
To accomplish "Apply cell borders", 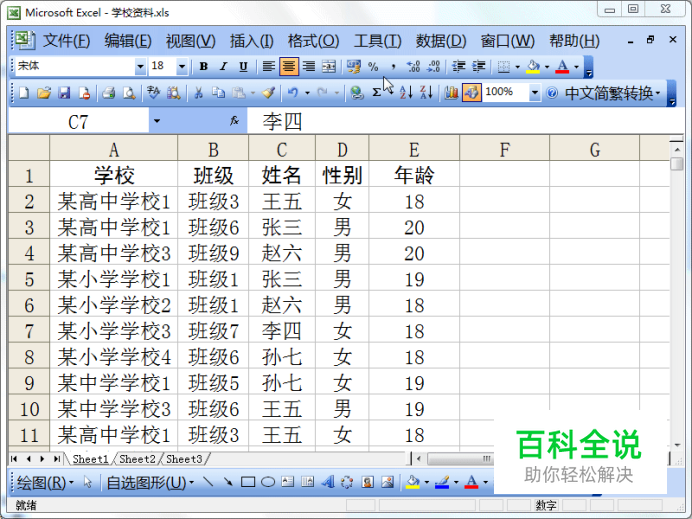I will pyautogui.click(x=504, y=67).
